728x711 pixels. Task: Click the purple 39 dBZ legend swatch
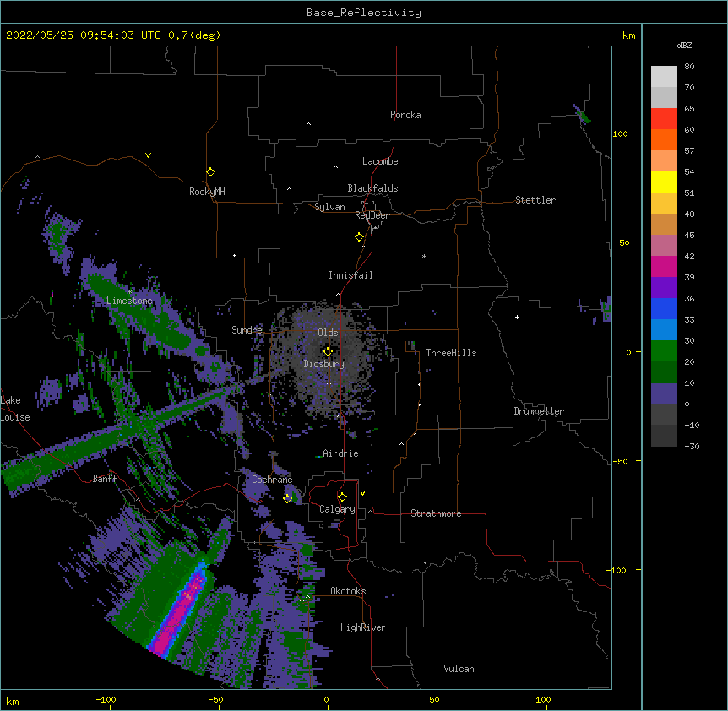664,287
